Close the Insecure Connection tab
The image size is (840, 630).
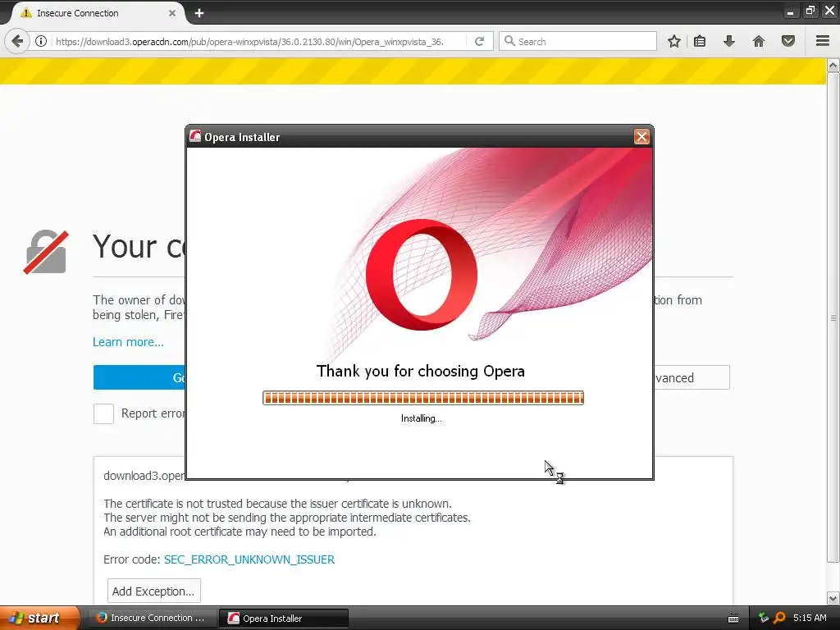[172, 13]
